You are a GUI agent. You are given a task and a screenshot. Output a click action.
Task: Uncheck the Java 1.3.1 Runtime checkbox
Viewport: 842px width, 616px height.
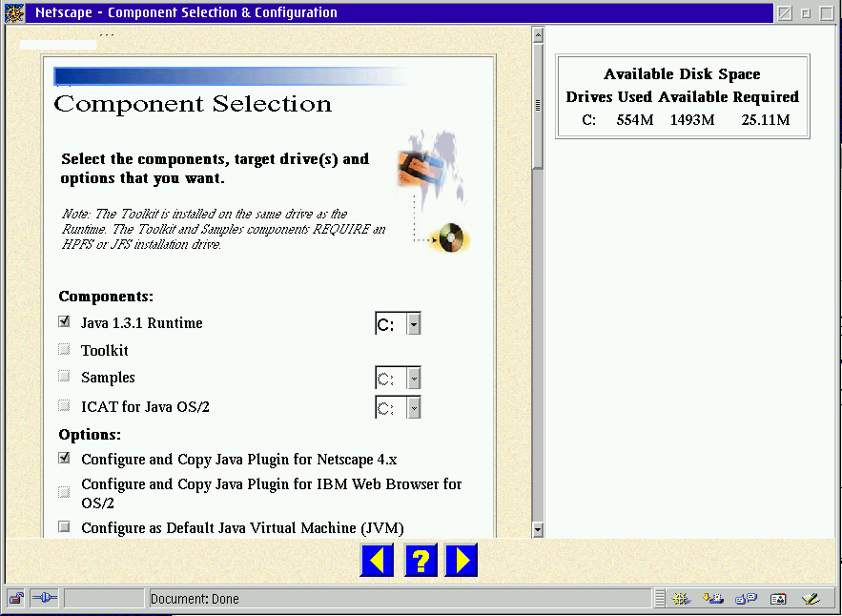pos(65,321)
